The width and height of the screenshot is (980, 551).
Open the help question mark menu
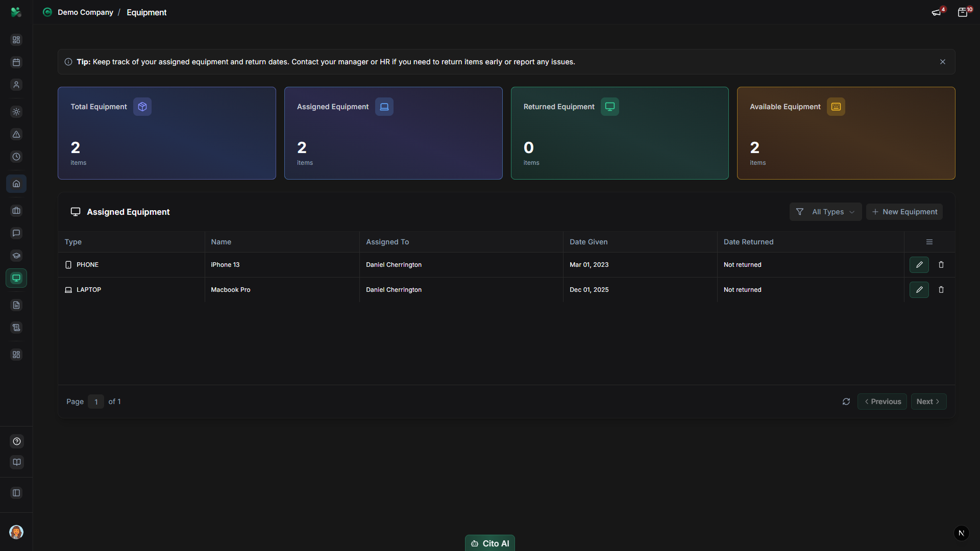[x=16, y=441]
